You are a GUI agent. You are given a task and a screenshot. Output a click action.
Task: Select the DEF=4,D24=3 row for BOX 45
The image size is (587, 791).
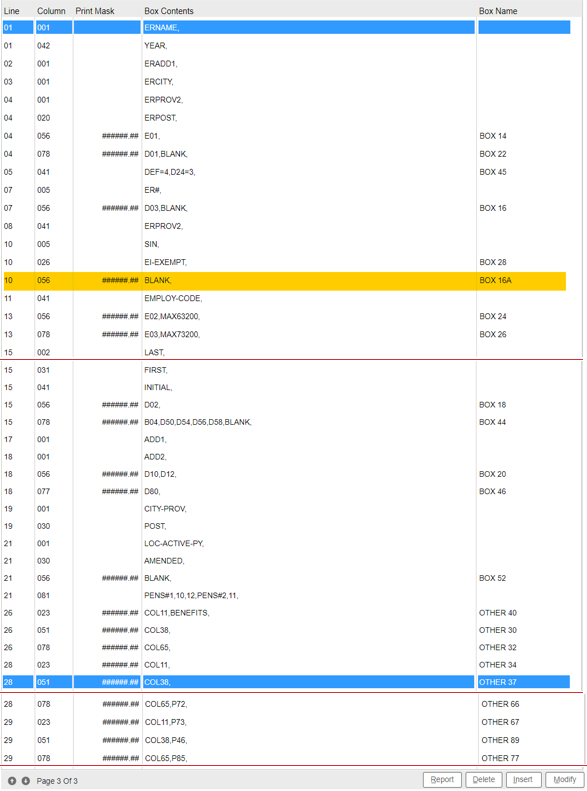point(286,172)
